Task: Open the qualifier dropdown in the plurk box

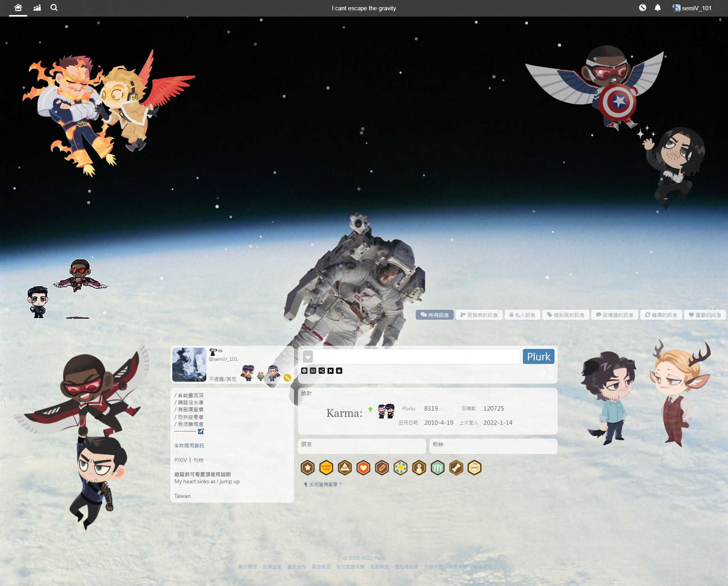Action: click(308, 357)
